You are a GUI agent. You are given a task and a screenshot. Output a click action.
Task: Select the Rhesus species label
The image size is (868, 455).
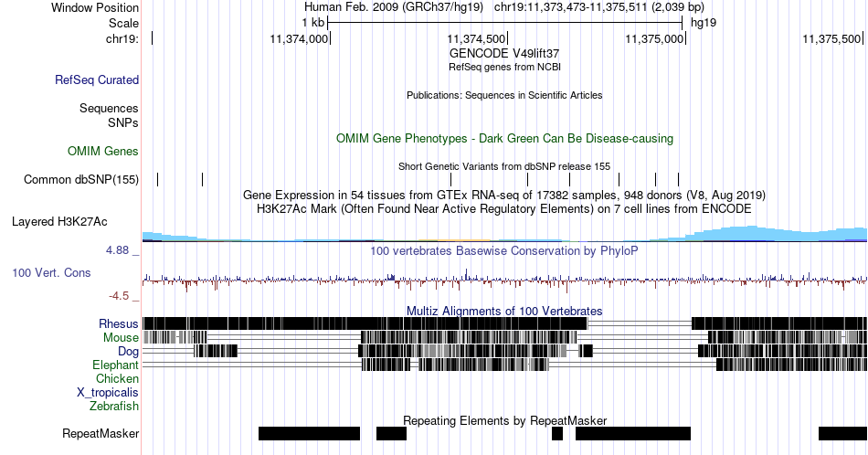pyautogui.click(x=119, y=323)
